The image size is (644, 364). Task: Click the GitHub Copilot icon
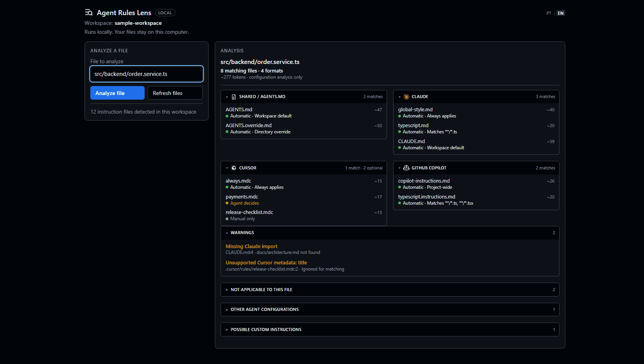point(406,168)
